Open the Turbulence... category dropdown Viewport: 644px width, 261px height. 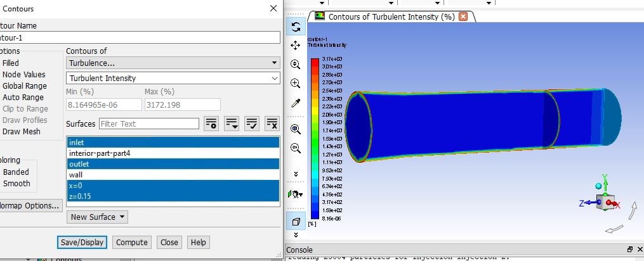[173, 63]
